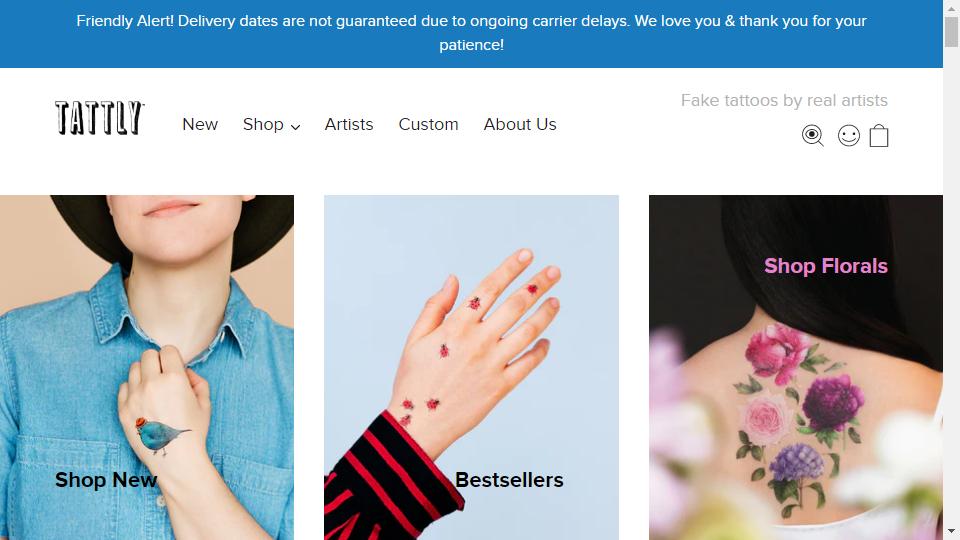
Task: Click the blue delivery alert banner
Action: point(471,34)
